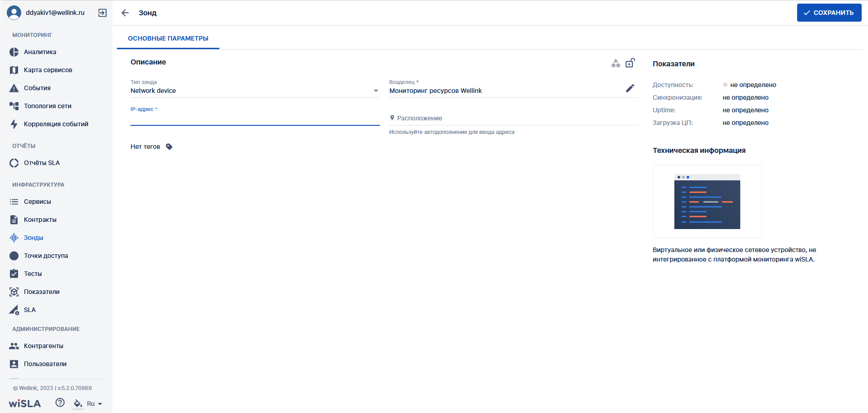
Task: Open Контракты menu item
Action: (40, 220)
